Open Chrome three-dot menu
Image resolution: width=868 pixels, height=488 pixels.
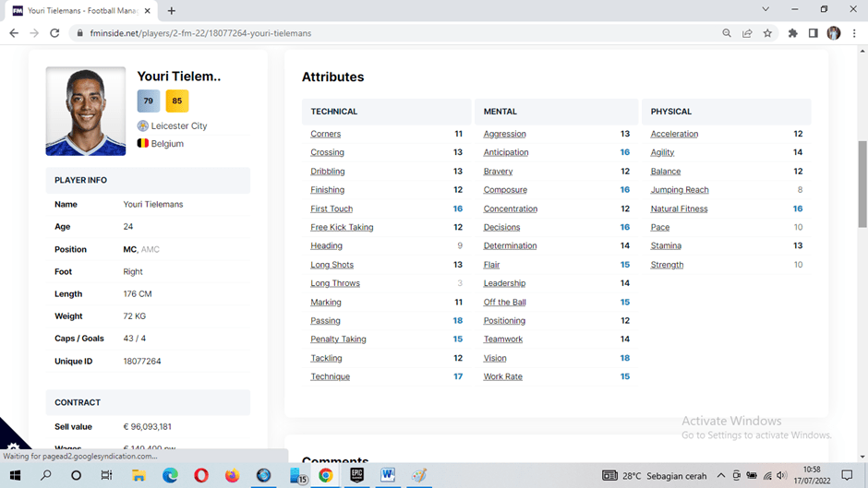pyautogui.click(x=854, y=33)
